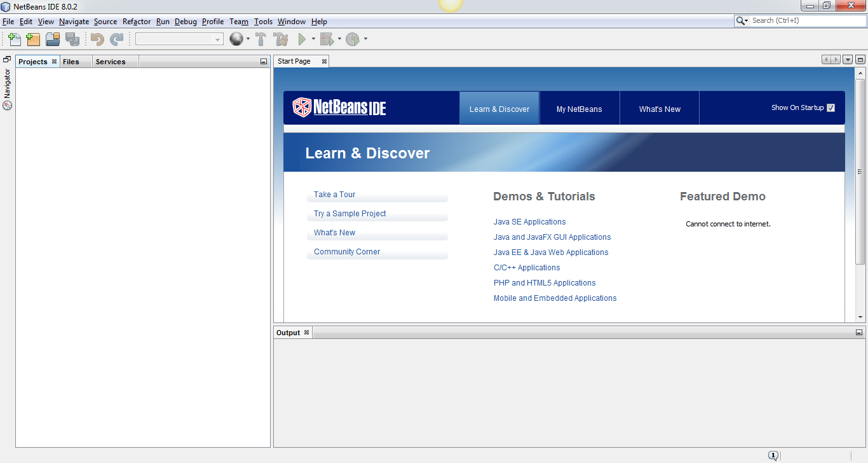Click the Debug Project icon
This screenshot has width=868, height=463.
click(x=327, y=39)
